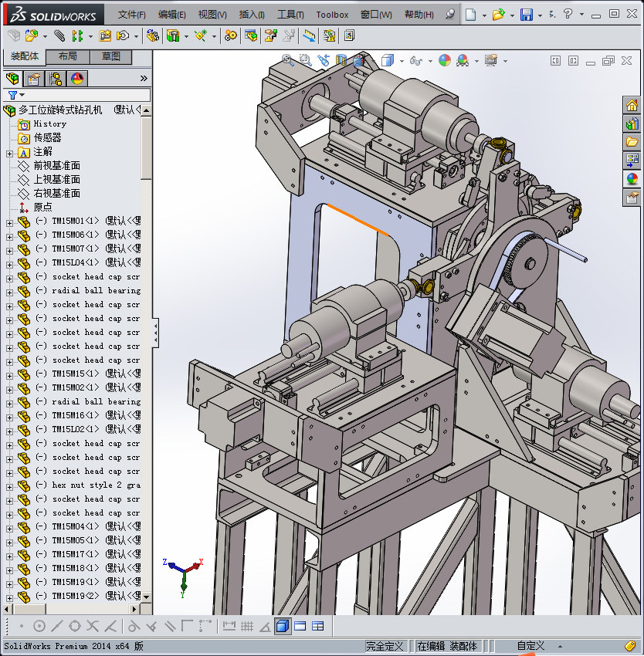Click the 自定义 status bar button
The image size is (644, 656).
530,646
